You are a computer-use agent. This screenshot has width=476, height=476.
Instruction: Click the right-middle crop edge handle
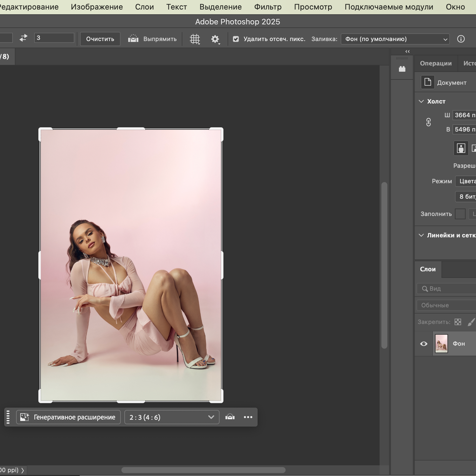[x=222, y=265]
